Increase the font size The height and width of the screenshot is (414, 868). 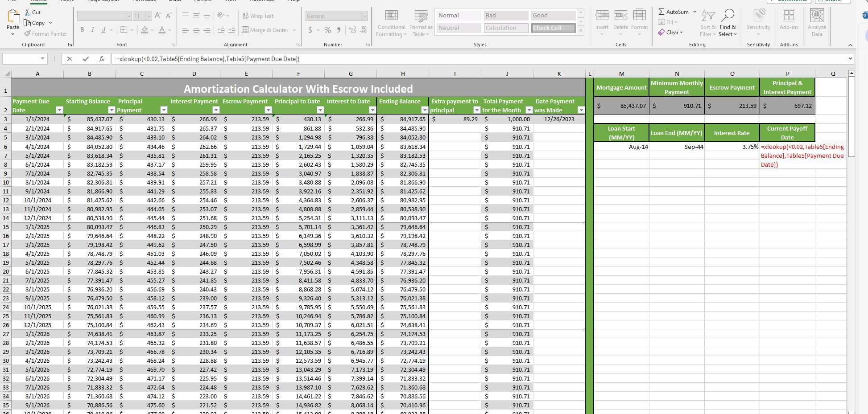[x=158, y=16]
